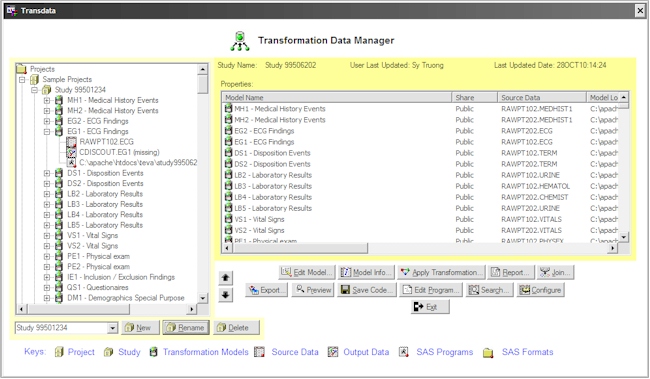Move the selected model up with the arrow

[226, 278]
